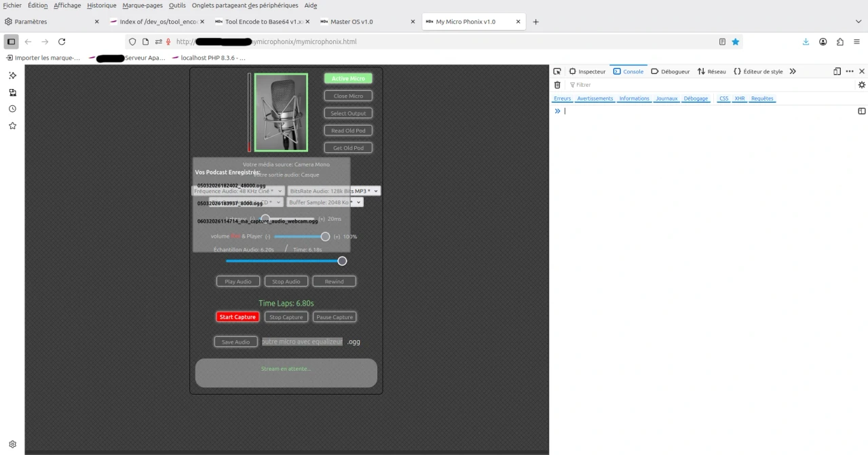Viewport: 868px width, 455px height.
Task: Clear the console with trash icon
Action: [x=557, y=85]
